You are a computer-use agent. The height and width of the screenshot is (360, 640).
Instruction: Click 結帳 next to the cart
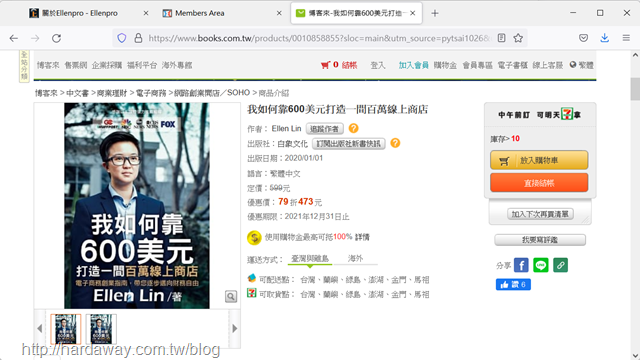pos(349,65)
